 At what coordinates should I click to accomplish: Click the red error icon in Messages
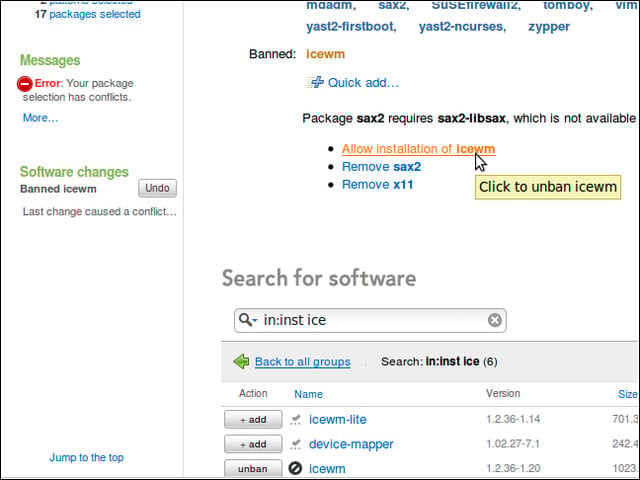(24, 84)
